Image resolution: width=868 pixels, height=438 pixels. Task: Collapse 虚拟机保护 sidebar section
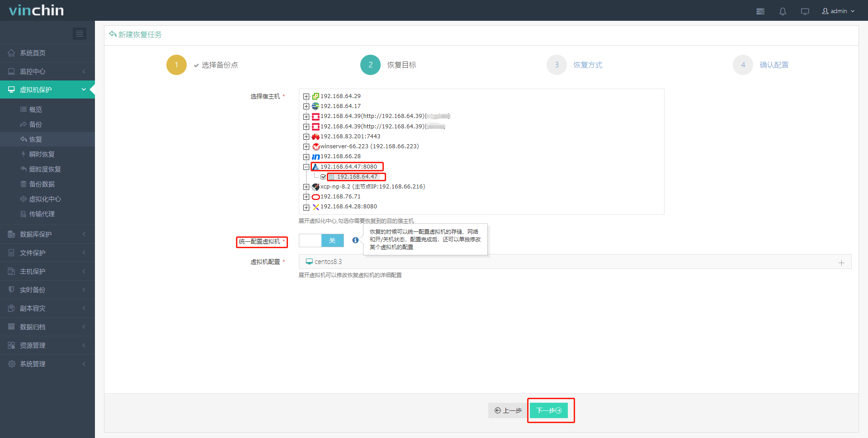coord(47,89)
